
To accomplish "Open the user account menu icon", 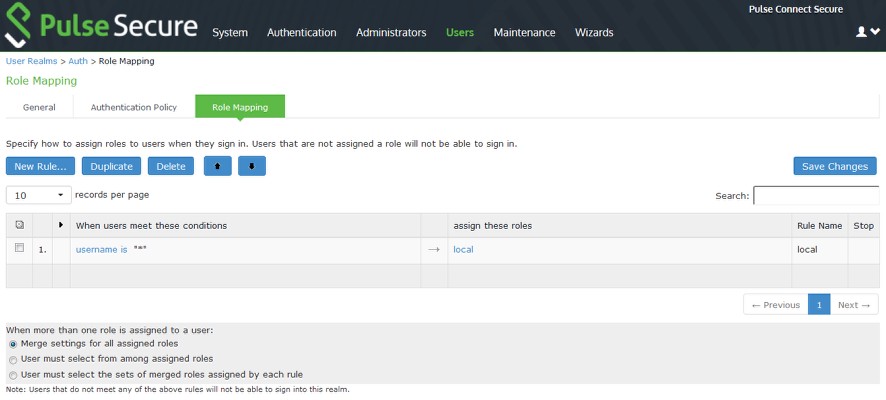I will 867,32.
